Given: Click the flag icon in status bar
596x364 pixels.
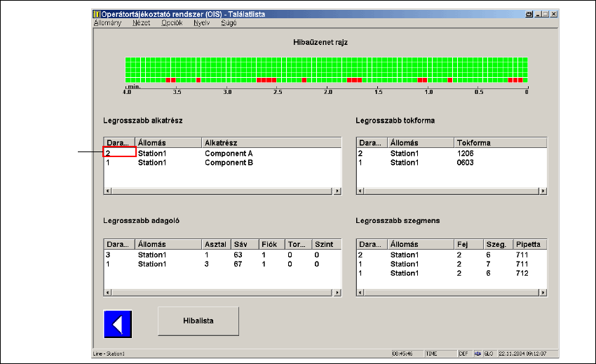Looking at the screenshot, I should click(478, 354).
